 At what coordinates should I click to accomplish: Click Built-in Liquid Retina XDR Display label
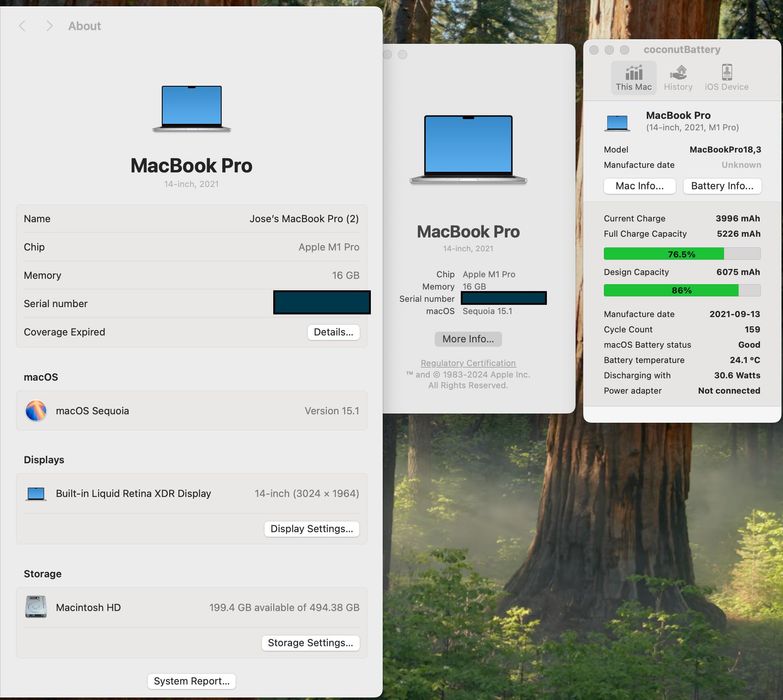[133, 494]
